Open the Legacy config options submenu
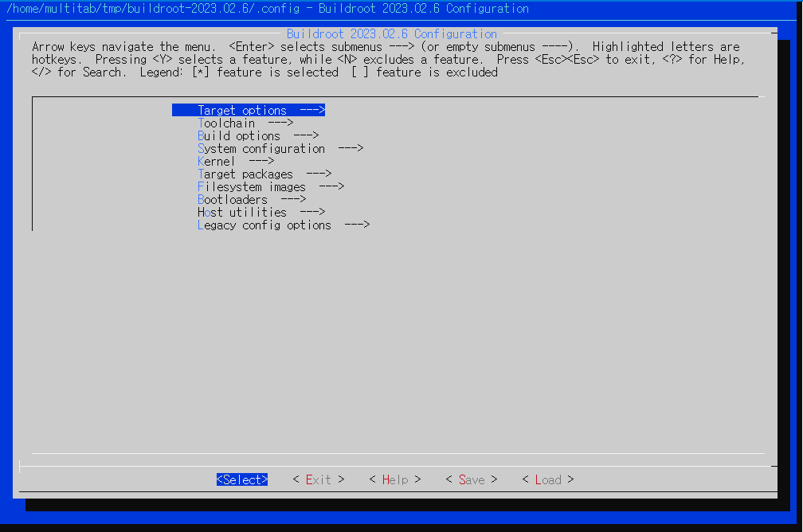Viewport: 803px width, 532px height. pyautogui.click(x=284, y=225)
